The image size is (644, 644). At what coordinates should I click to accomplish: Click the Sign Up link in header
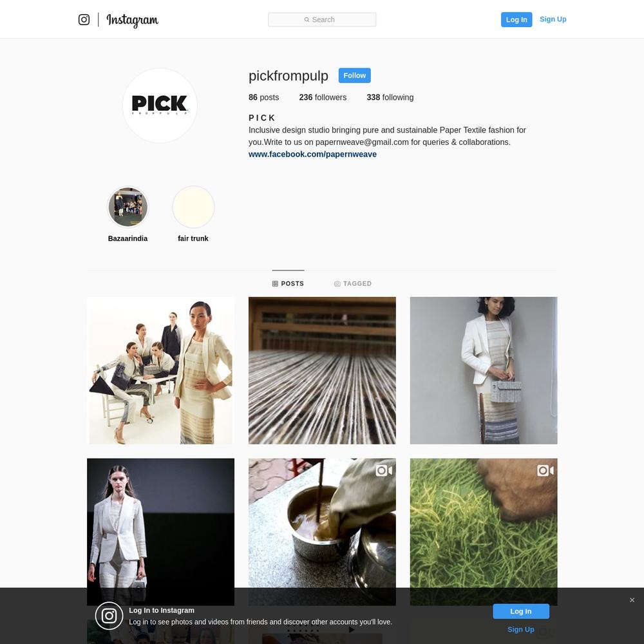553,19
